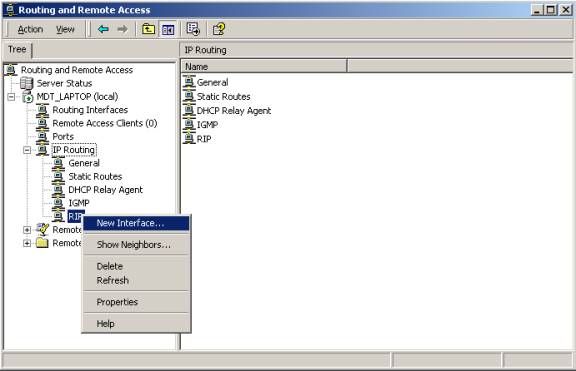Image resolution: width=576 pixels, height=371 pixels.
Task: Click the Ports node icon
Action: click(x=42, y=137)
